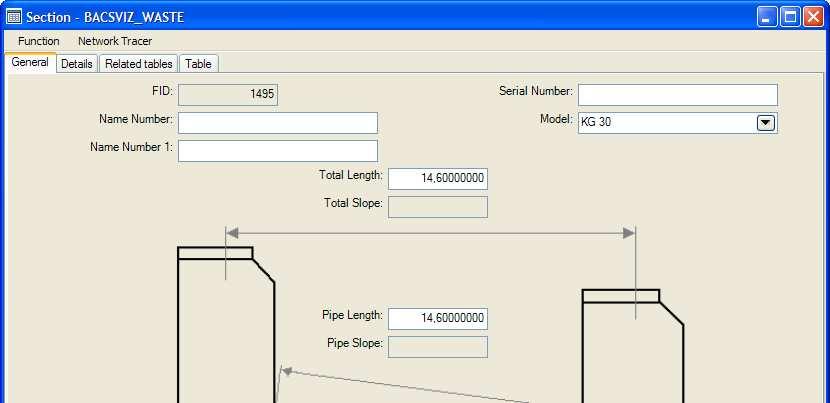830x403 pixels.
Task: Open the Related tables tab
Action: tap(139, 64)
